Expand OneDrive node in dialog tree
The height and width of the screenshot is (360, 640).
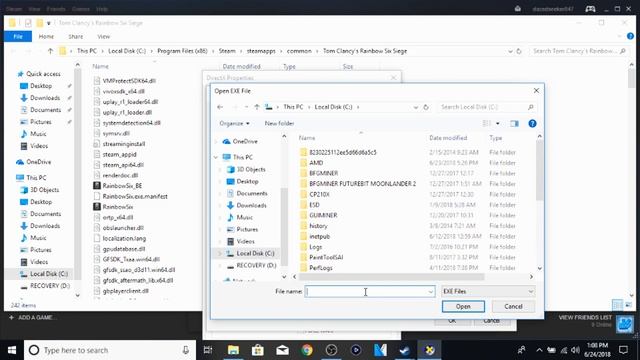[216, 142]
